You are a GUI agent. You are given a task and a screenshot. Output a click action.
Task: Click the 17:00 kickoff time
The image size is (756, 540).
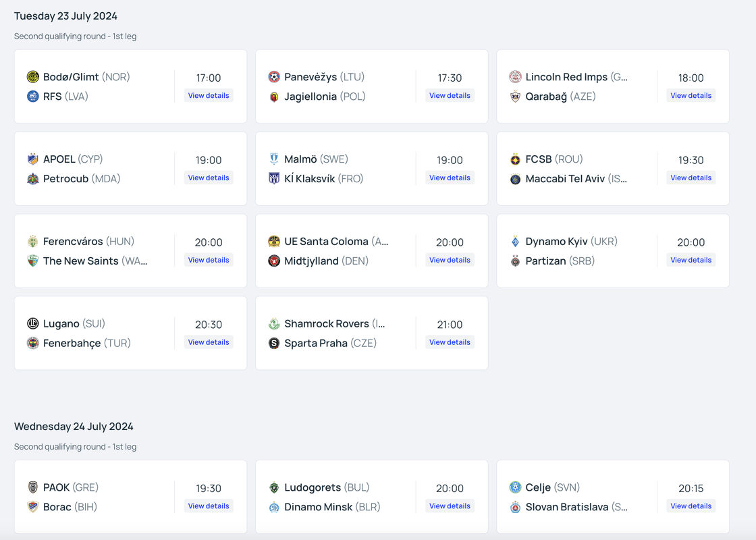[209, 78]
